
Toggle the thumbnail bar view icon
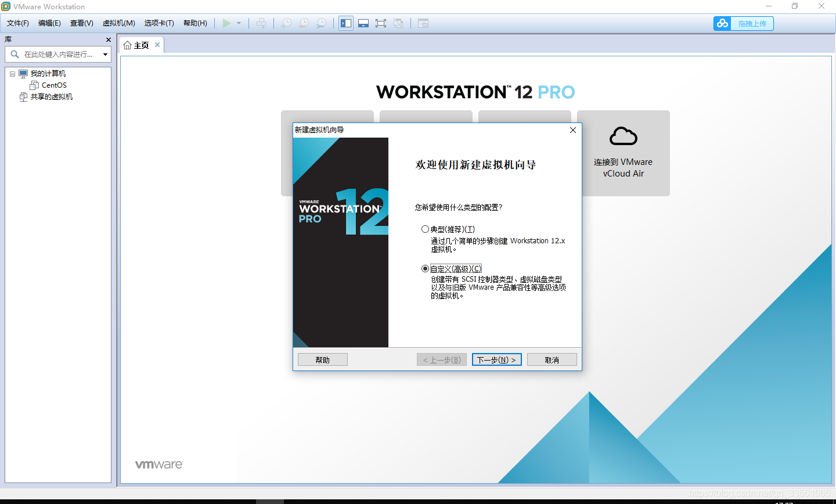click(363, 23)
